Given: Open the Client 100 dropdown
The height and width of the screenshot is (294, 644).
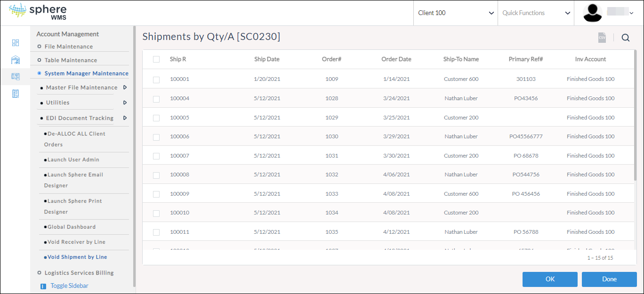Looking at the screenshot, I should pyautogui.click(x=455, y=13).
